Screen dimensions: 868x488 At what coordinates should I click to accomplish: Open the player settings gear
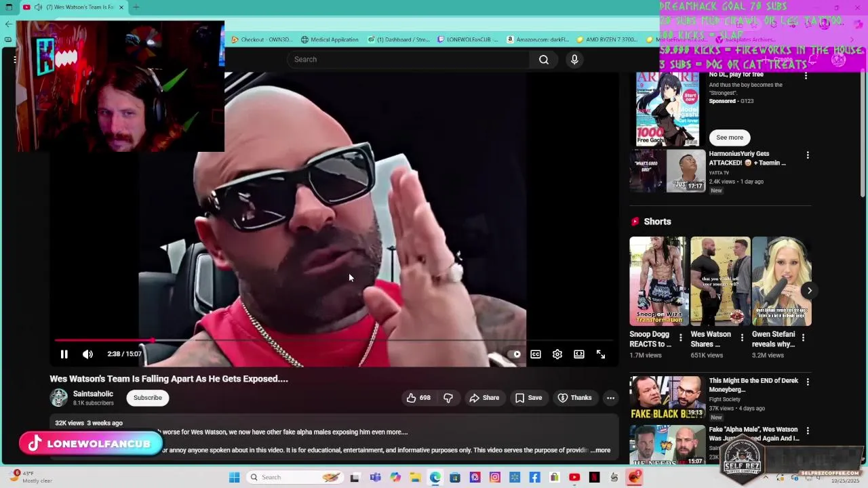click(557, 354)
